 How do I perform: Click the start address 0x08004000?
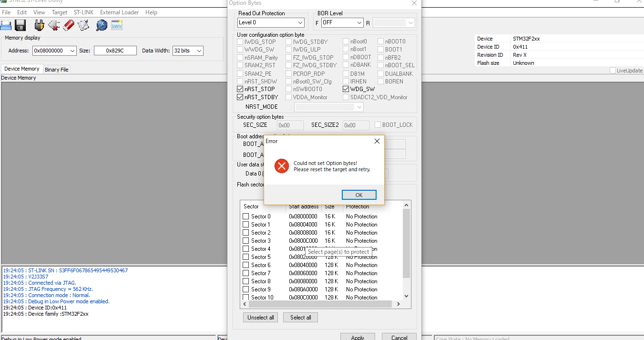tap(303, 225)
